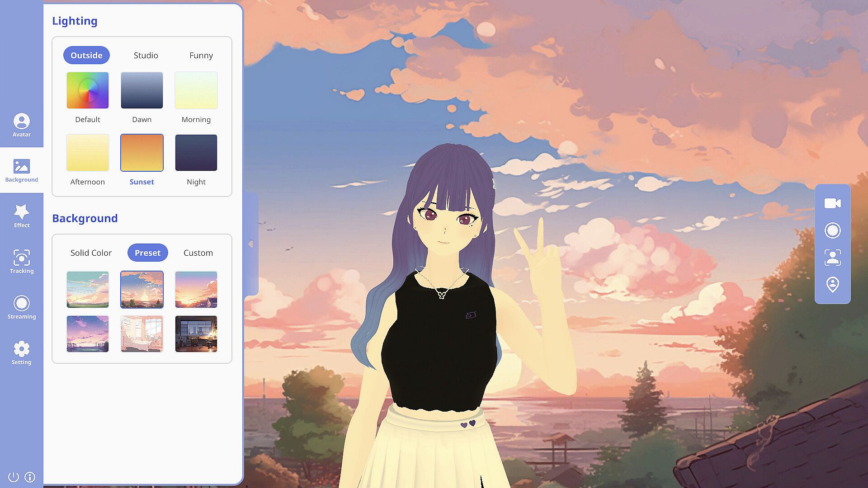Screen dimensions: 868x488
Task: Choose the Night lighting swatch
Action: pyautogui.click(x=196, y=153)
